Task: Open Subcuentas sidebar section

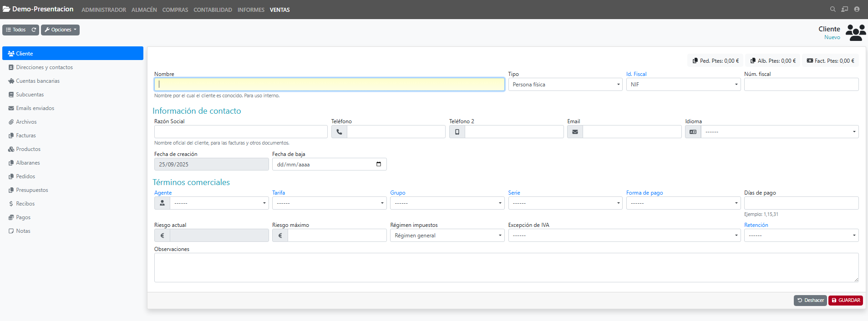Action: [73, 95]
